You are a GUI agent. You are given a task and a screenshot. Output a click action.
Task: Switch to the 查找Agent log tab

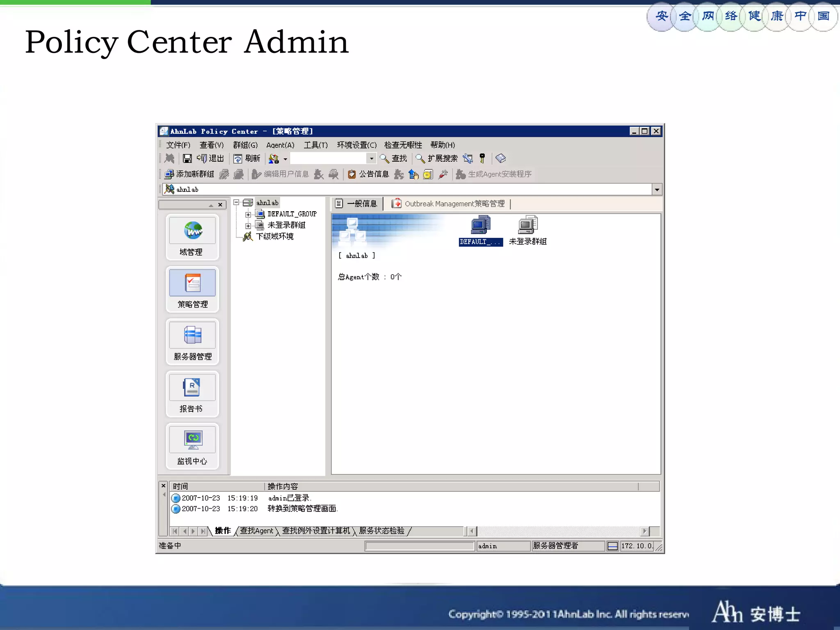click(x=256, y=531)
